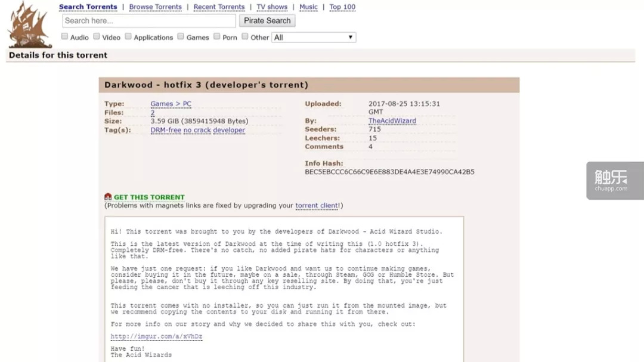Click the files count link 2

[153, 113]
